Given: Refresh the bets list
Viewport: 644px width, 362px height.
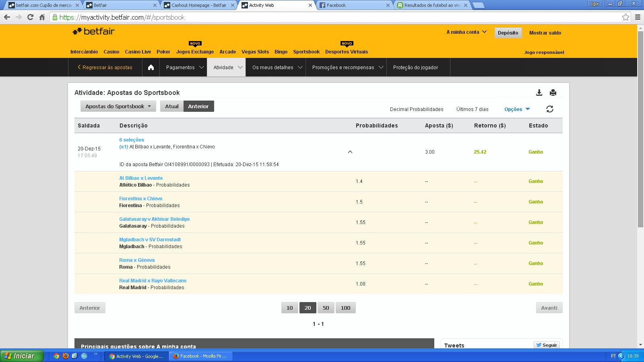Looking at the screenshot, I should point(550,109).
